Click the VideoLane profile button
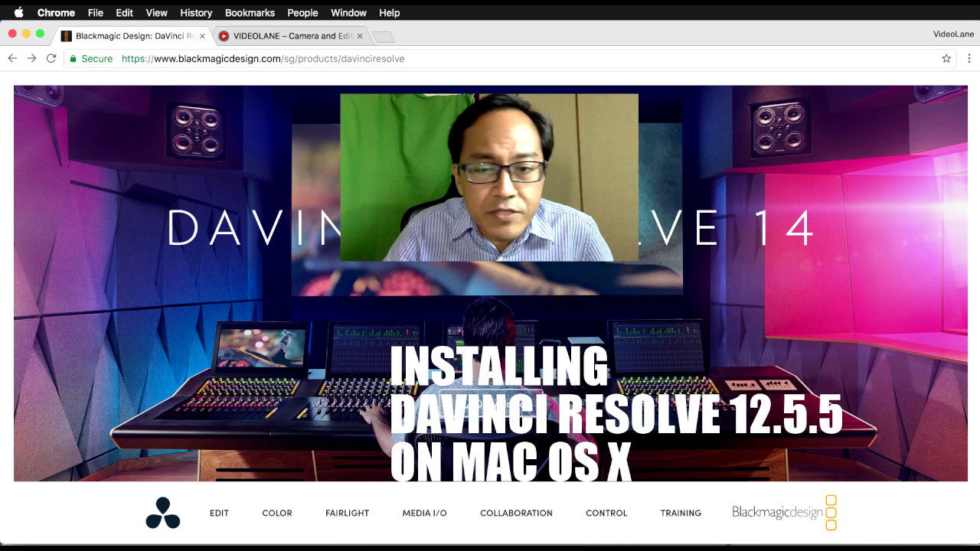Viewport: 980px width, 551px height. point(953,34)
